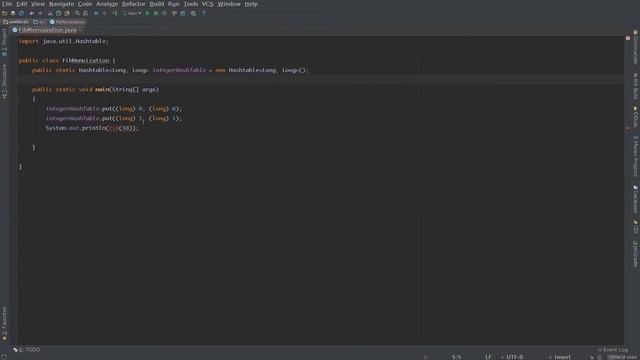Click the Save All toolbar icon
640x360 pixels.
tap(13, 13)
